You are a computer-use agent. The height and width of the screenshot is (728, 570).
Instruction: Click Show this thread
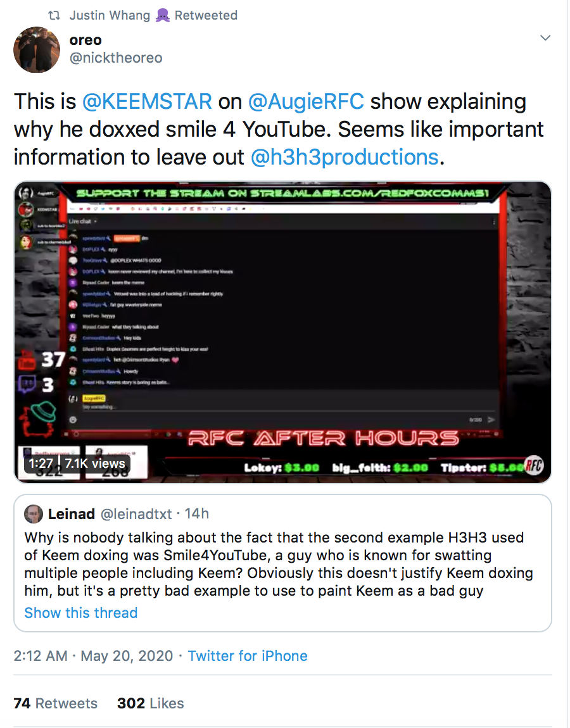click(81, 613)
